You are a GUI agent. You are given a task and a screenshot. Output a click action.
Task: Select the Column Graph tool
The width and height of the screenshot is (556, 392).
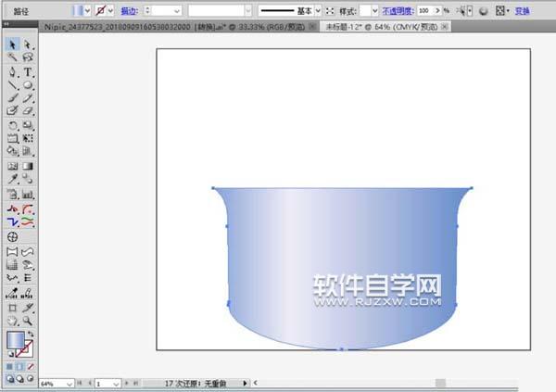(x=28, y=194)
